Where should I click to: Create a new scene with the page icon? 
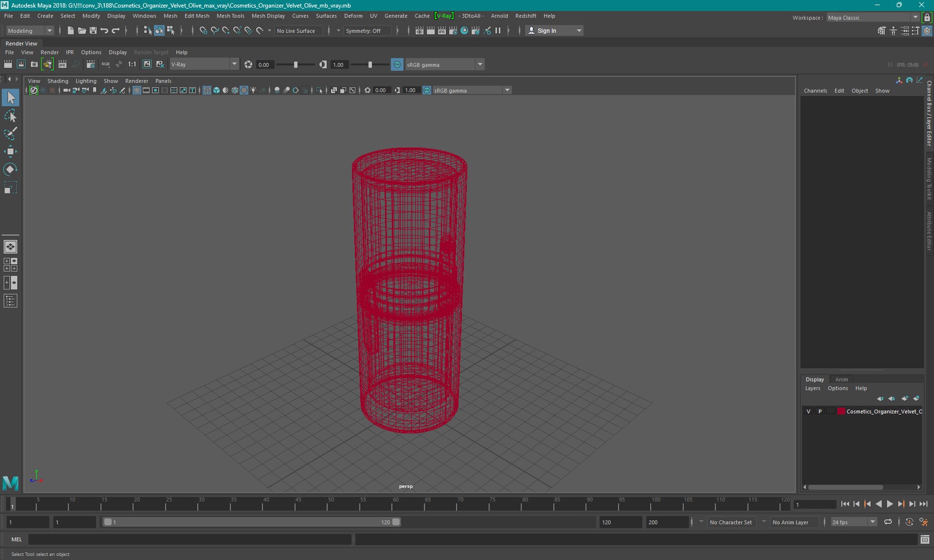[71, 31]
